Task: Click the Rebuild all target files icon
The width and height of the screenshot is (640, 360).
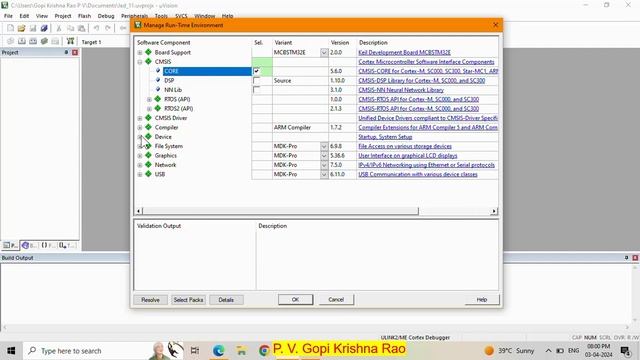Action: [x=33, y=41]
